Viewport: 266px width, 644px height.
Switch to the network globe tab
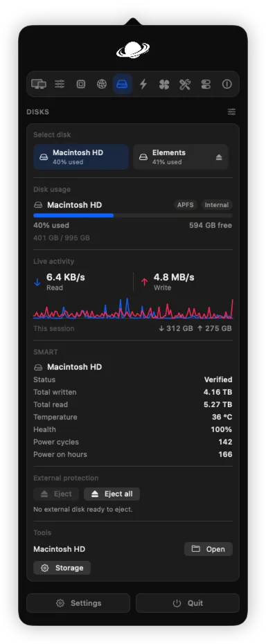[x=102, y=84]
